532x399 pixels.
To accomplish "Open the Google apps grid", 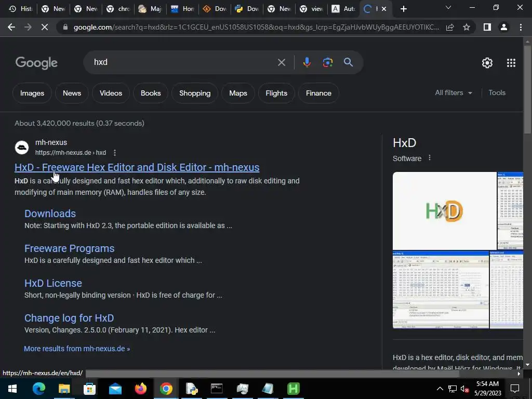I will coord(511,63).
